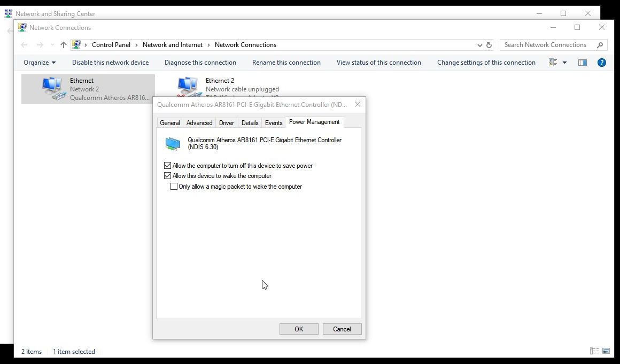
Task: Switch to the Details tab
Action: [250, 123]
